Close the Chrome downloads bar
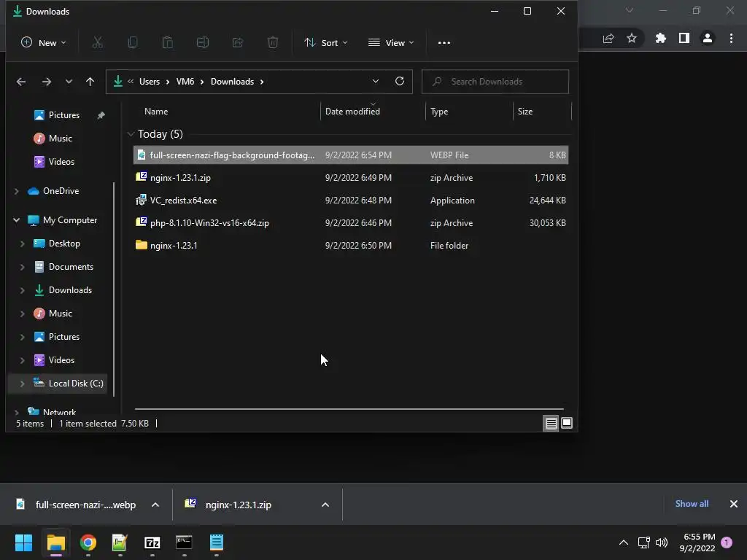 734,504
